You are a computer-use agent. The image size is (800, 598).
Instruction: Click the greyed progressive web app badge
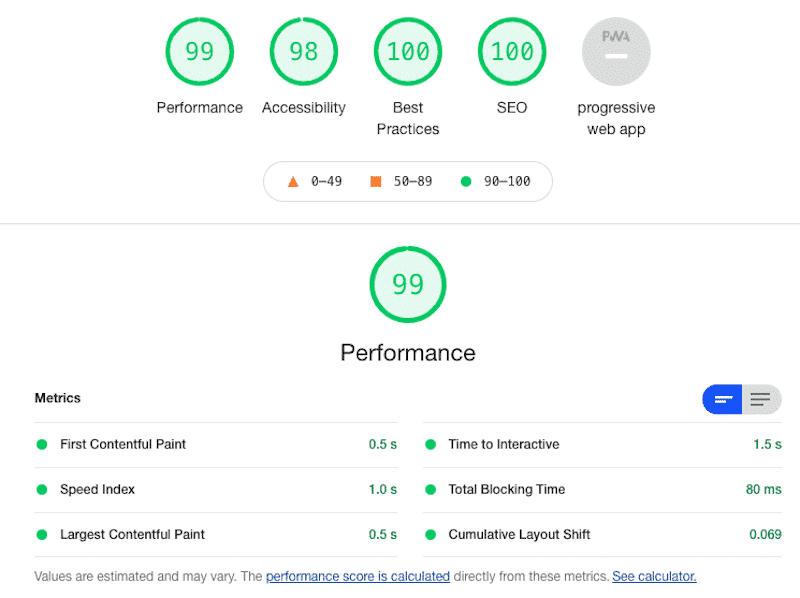[616, 51]
